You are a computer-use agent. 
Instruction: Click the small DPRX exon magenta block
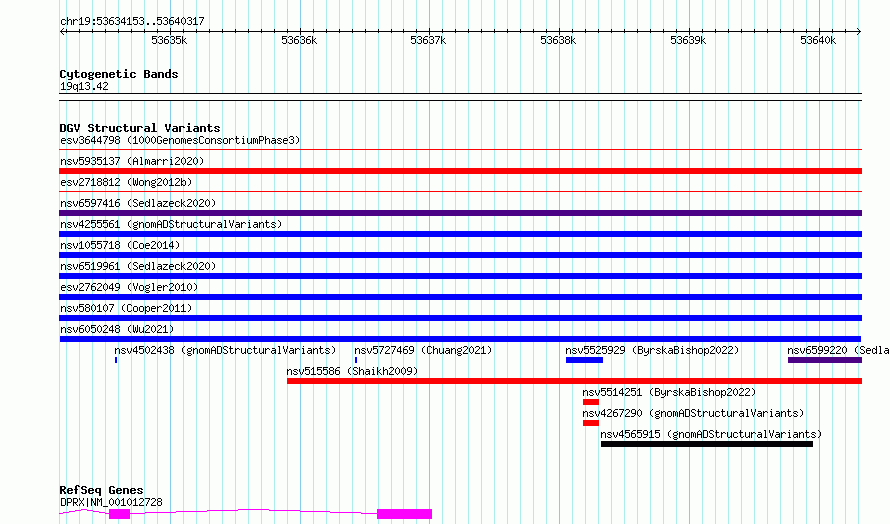coord(119,514)
